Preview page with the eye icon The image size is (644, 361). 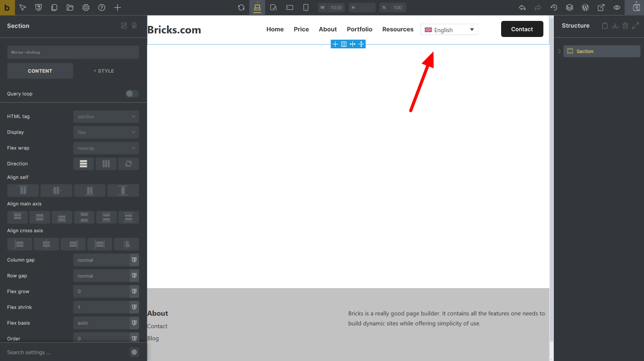[x=617, y=8]
